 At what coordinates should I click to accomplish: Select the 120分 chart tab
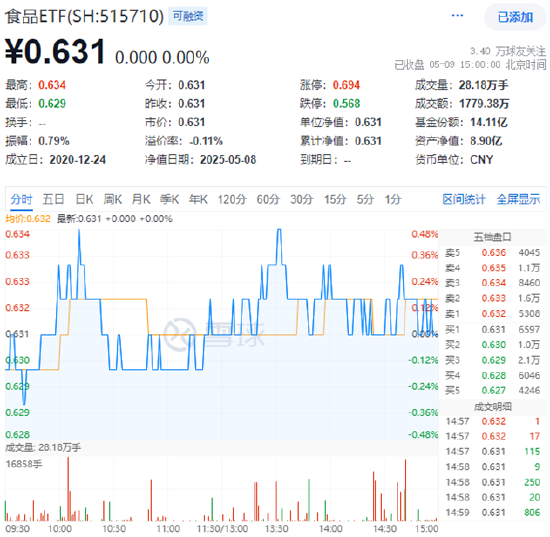(x=232, y=199)
